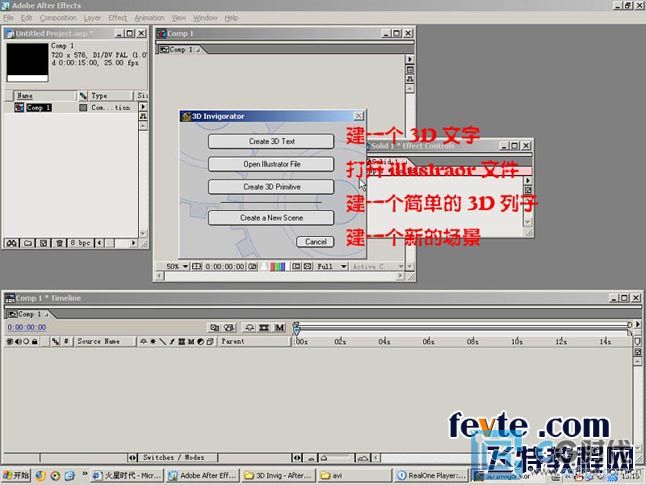
Task: Open the Layer menu
Action: coord(92,18)
